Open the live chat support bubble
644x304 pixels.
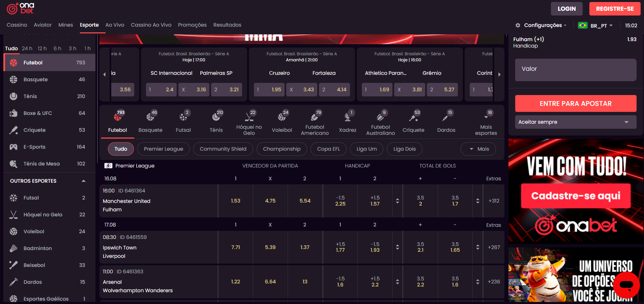pyautogui.click(x=626, y=285)
